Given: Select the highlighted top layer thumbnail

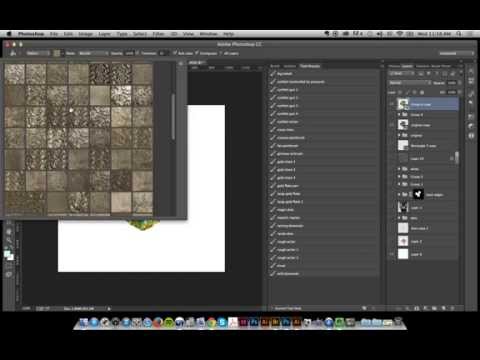Looking at the screenshot, I should pyautogui.click(x=403, y=104).
